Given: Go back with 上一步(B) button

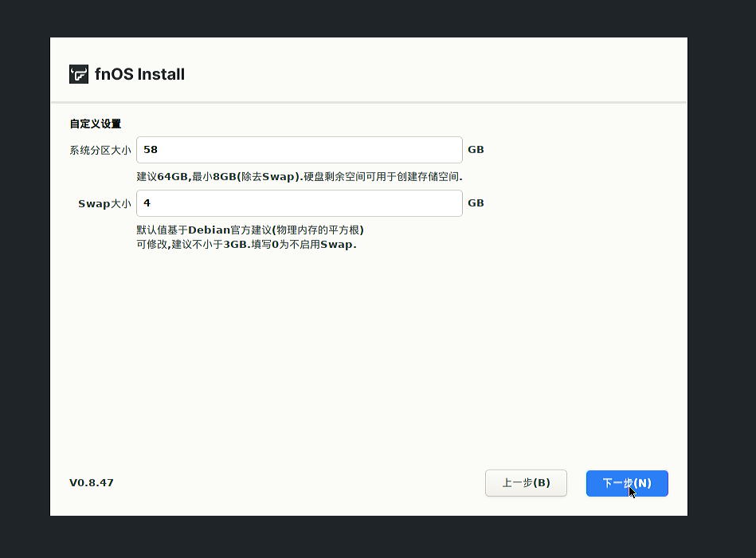Looking at the screenshot, I should (526, 483).
